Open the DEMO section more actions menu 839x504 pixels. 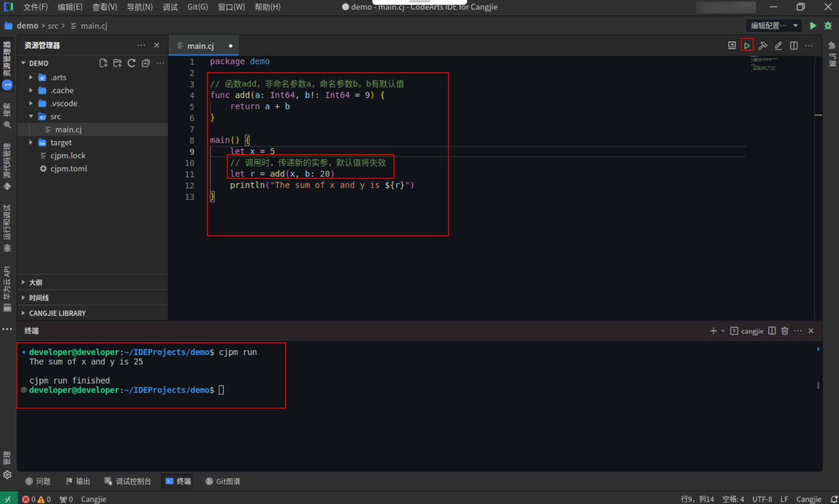tap(160, 63)
